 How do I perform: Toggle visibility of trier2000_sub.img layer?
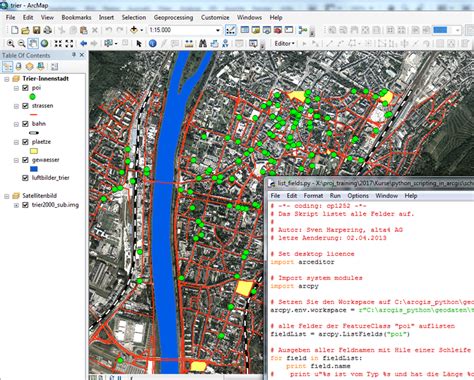[x=25, y=205]
